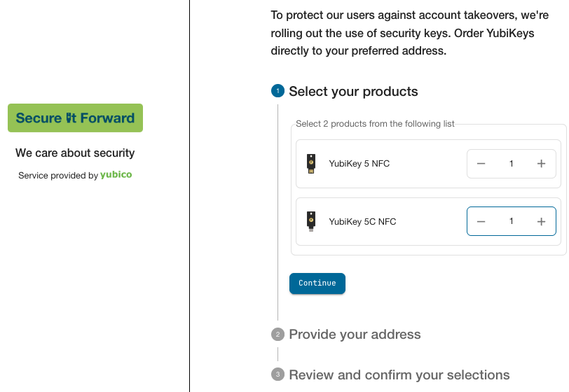
Task: Click the We care about security text
Action: click(x=75, y=153)
